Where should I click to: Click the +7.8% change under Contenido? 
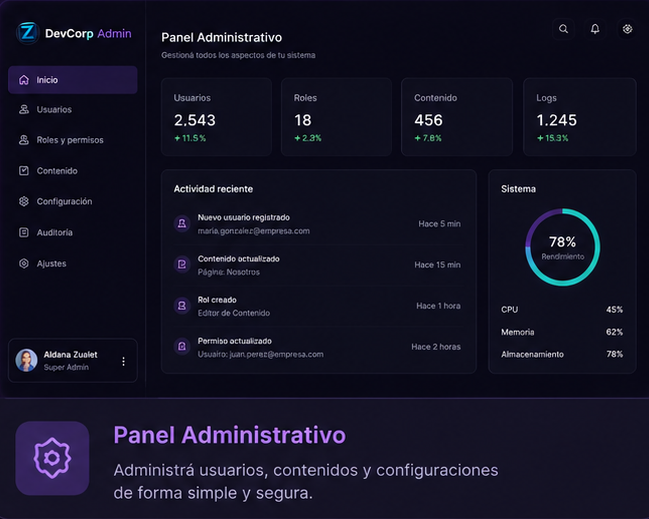tap(428, 138)
